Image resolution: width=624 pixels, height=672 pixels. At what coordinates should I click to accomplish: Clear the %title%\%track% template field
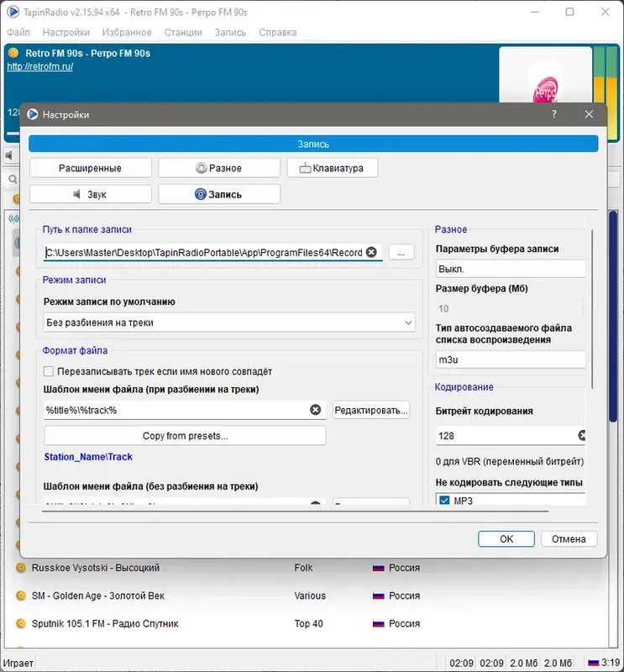click(316, 410)
